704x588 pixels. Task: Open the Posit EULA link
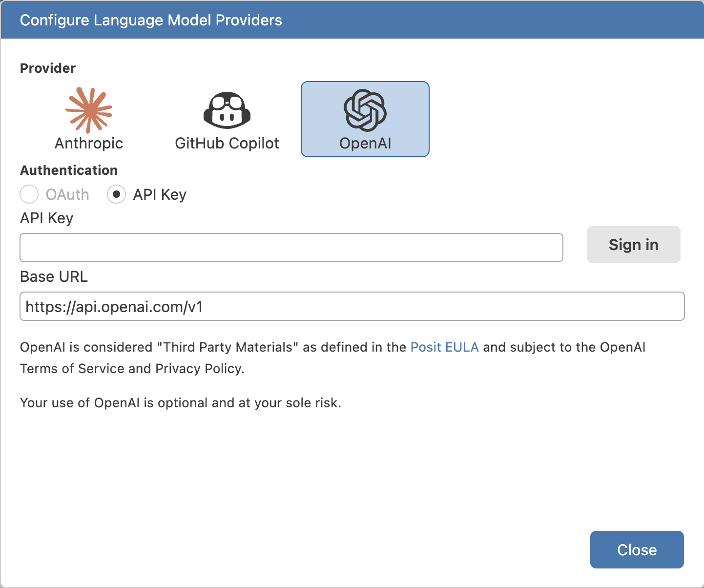pos(445,347)
